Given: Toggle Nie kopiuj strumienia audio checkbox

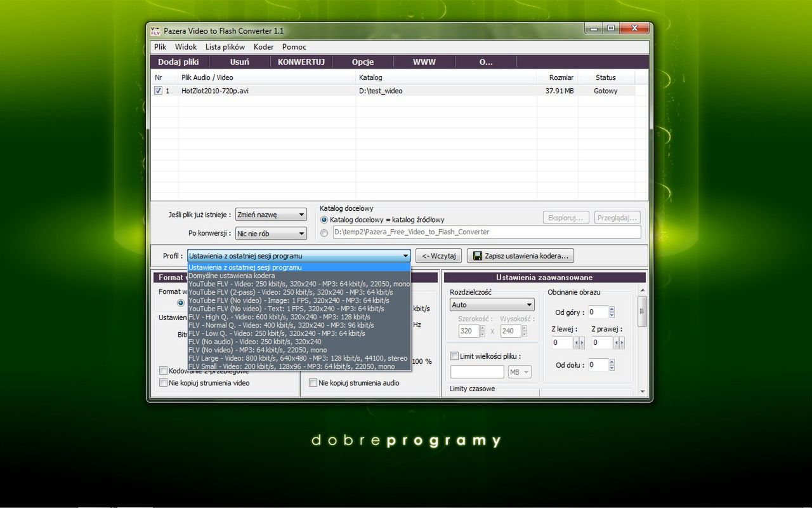Looking at the screenshot, I should pyautogui.click(x=313, y=383).
